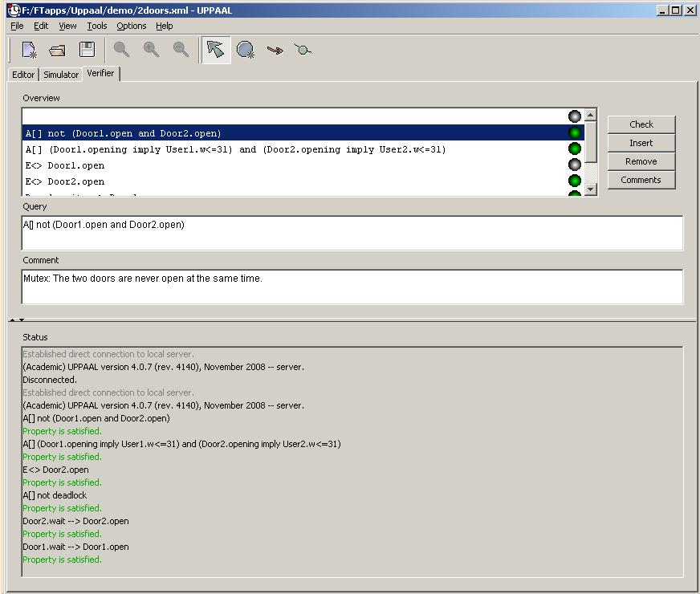The width and height of the screenshot is (700, 594).
Task: Create a new system with the New icon
Action: (29, 50)
